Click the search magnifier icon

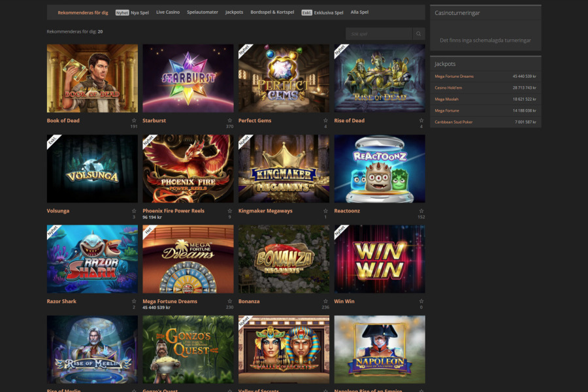[x=419, y=34]
